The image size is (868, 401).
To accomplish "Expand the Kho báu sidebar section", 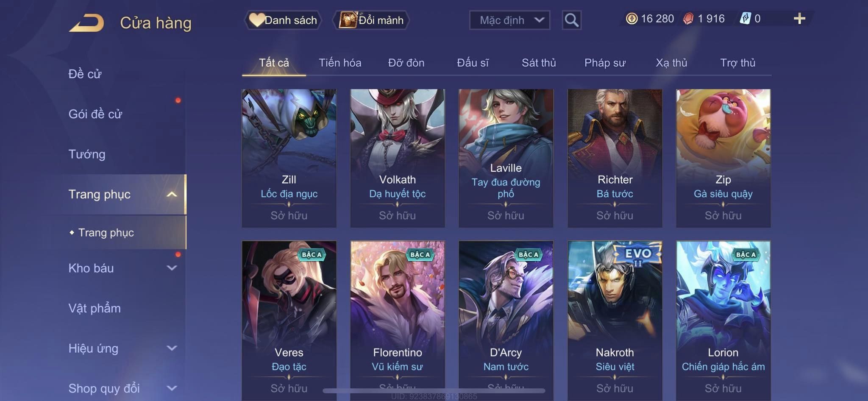I will tap(122, 268).
